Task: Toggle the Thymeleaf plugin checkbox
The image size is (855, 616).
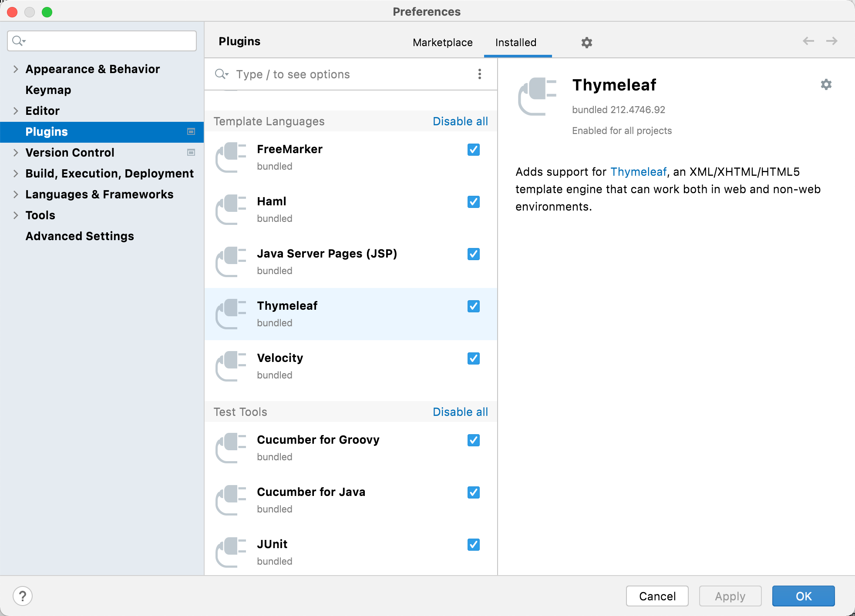Action: 473,306
